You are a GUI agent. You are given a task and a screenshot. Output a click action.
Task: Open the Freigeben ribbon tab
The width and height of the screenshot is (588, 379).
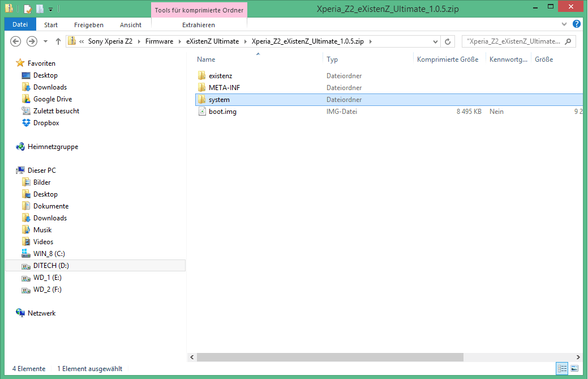point(89,25)
